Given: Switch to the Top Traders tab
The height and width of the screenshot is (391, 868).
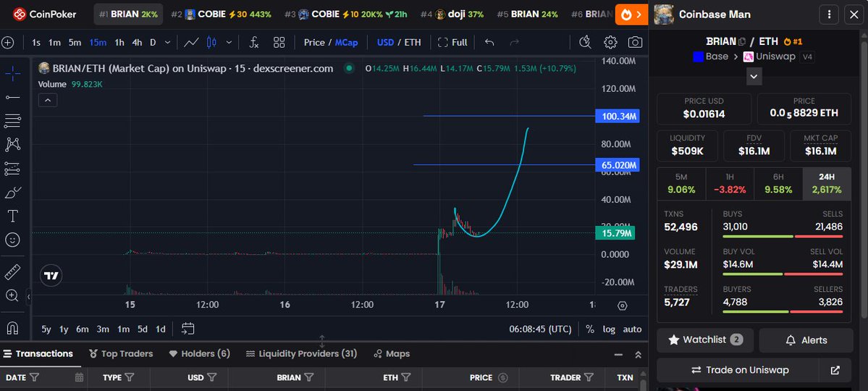Looking at the screenshot, I should (x=121, y=353).
